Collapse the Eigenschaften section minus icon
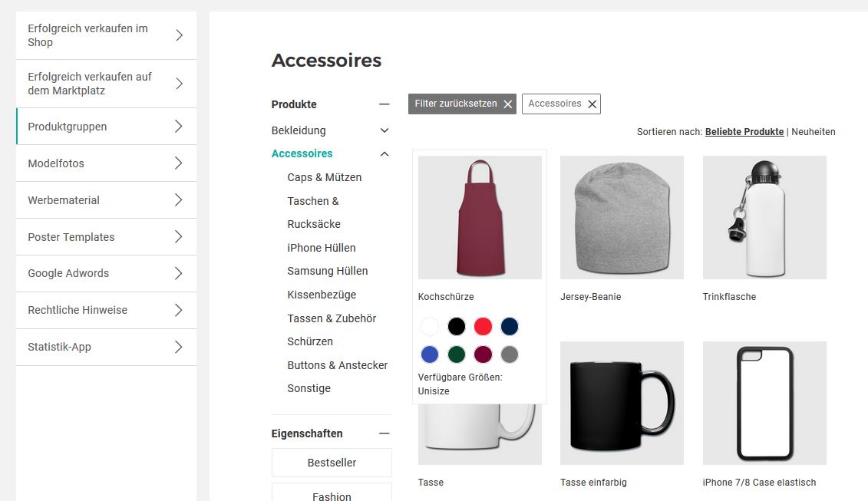The width and height of the screenshot is (868, 501). click(x=384, y=433)
